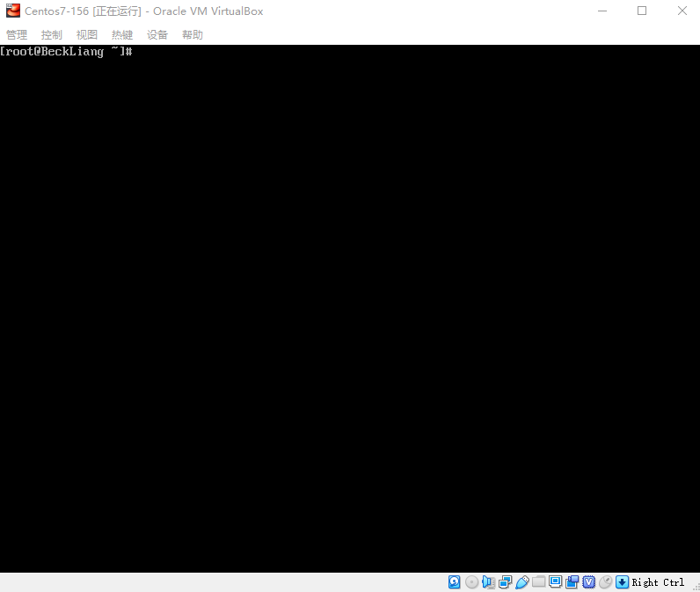The image size is (700, 592).
Task: Click the Right Ctrl host key label
Action: pos(658,582)
